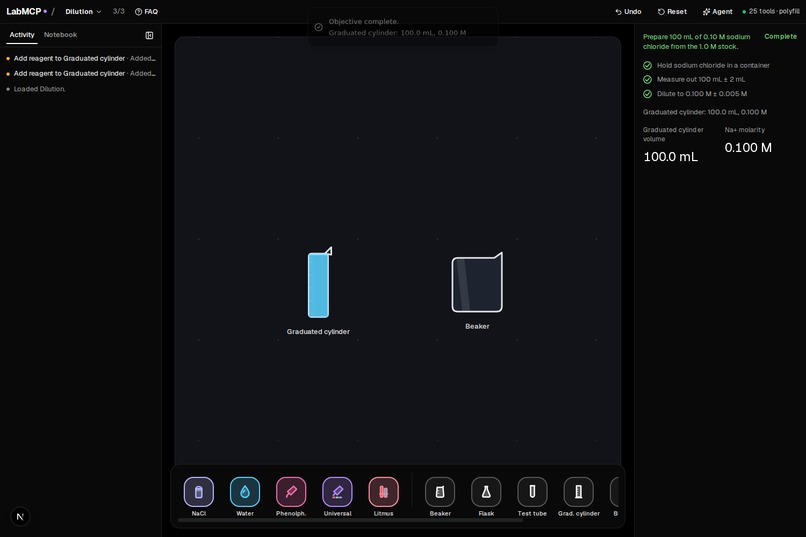This screenshot has height=537, width=806.
Task: Select the empty Beaker on the bench
Action: pyautogui.click(x=477, y=283)
